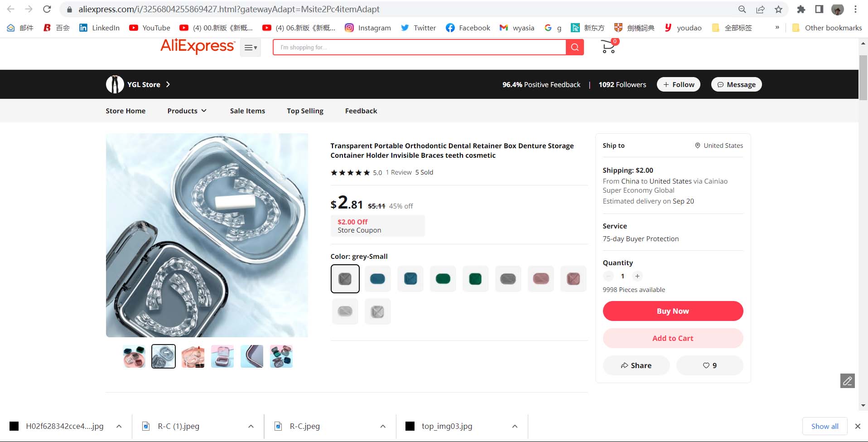The height and width of the screenshot is (442, 868).
Task: Click the Add to Cart button
Action: 673,338
